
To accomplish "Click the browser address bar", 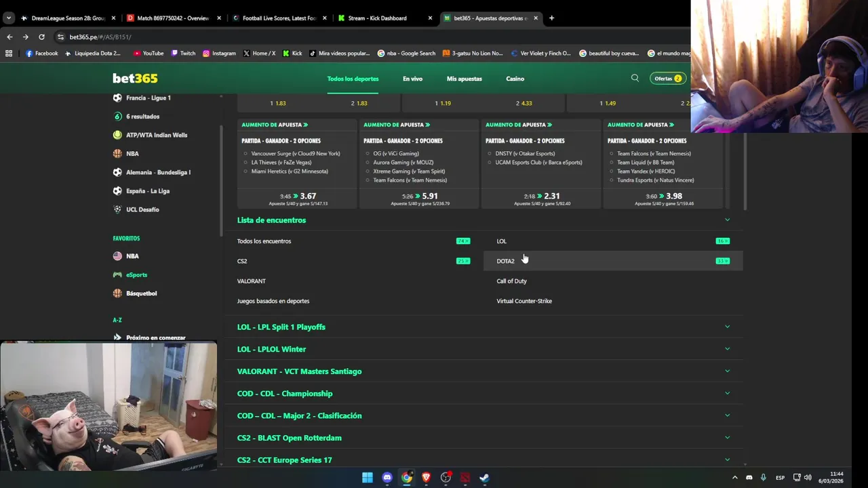I will (366, 37).
